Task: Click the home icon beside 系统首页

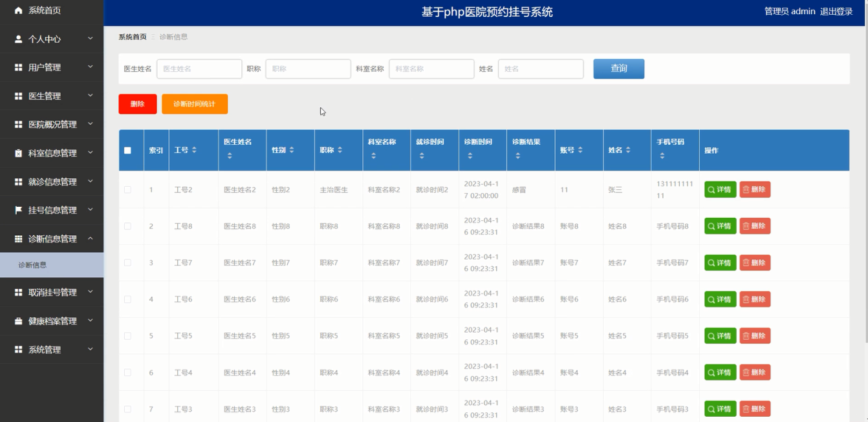Action: [18, 10]
